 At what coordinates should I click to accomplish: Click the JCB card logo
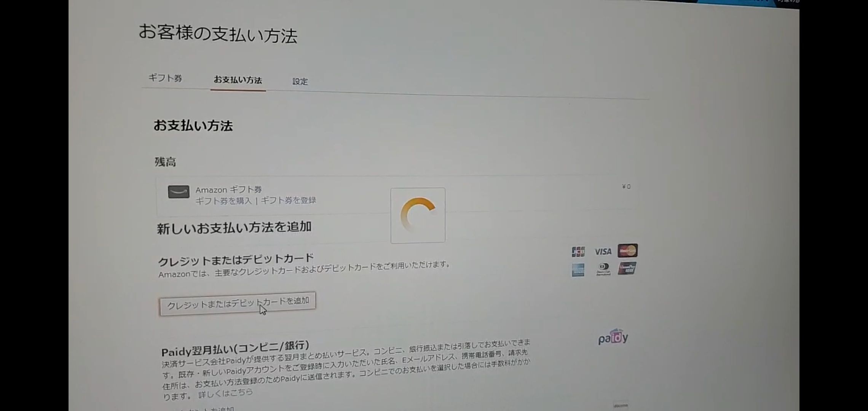[578, 252]
